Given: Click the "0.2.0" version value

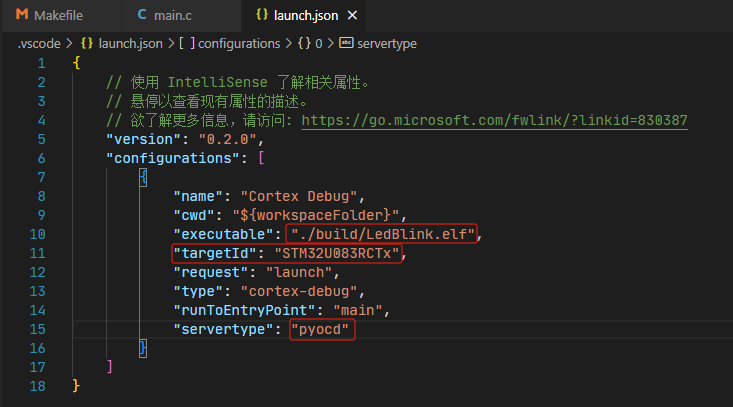Looking at the screenshot, I should click(228, 139).
